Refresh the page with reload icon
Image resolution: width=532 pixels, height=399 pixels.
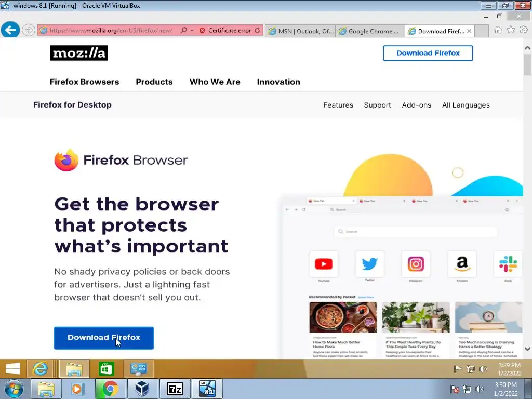coord(258,30)
